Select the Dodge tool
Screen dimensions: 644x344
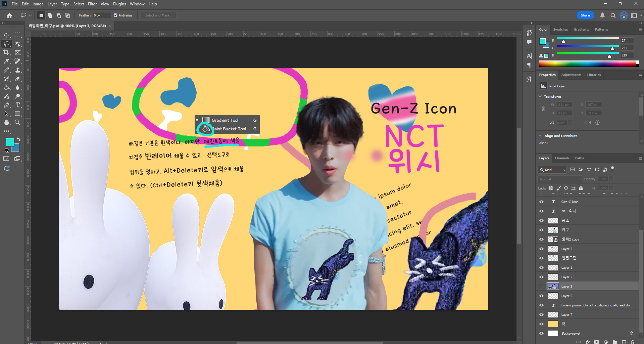pos(17,96)
